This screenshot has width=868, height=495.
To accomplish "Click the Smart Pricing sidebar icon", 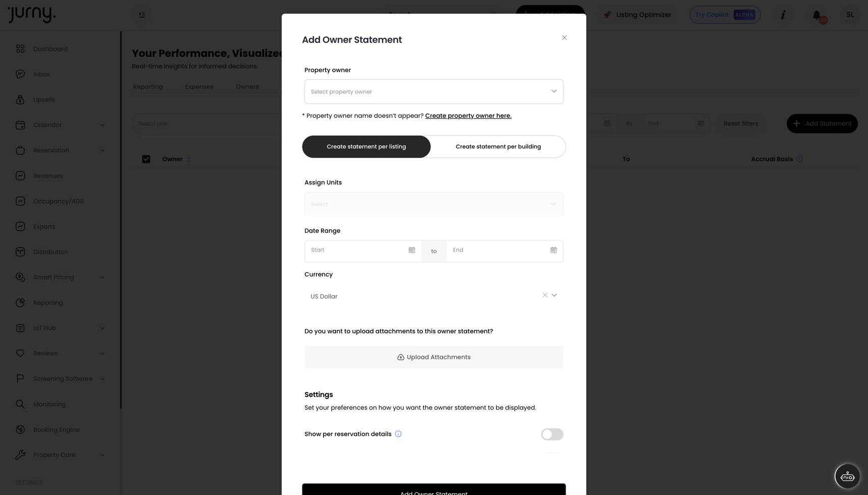I will (20, 277).
